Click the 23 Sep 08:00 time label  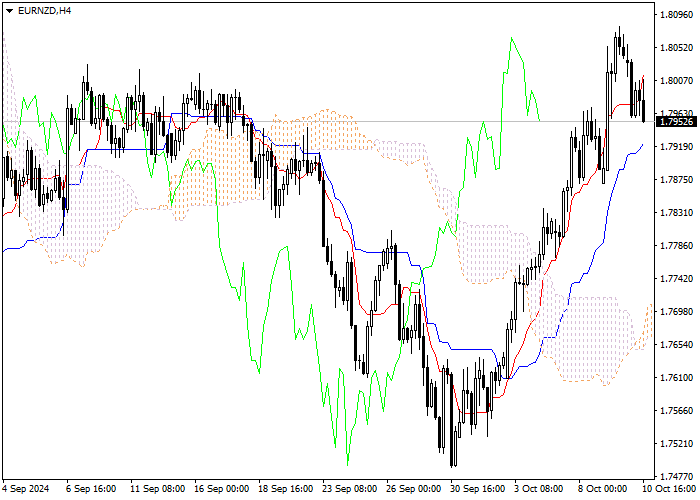coord(350,489)
